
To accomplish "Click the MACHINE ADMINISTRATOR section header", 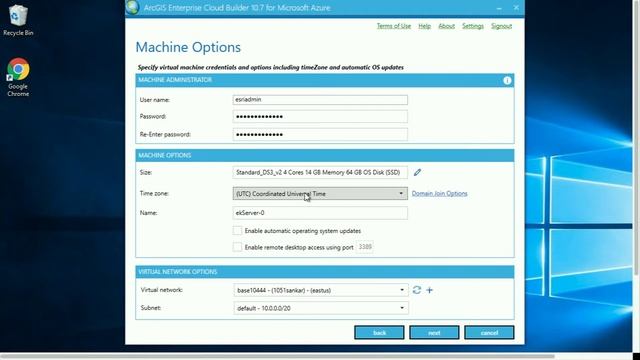I will (x=325, y=80).
